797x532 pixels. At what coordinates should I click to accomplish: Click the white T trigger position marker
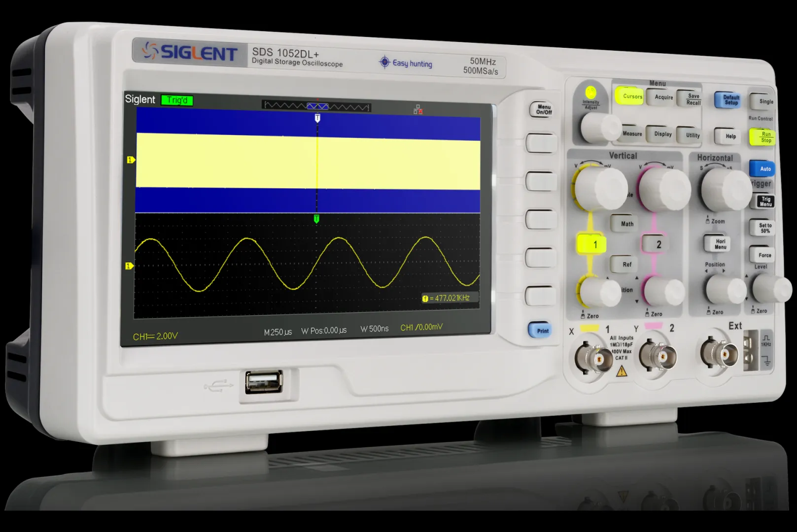pos(317,118)
